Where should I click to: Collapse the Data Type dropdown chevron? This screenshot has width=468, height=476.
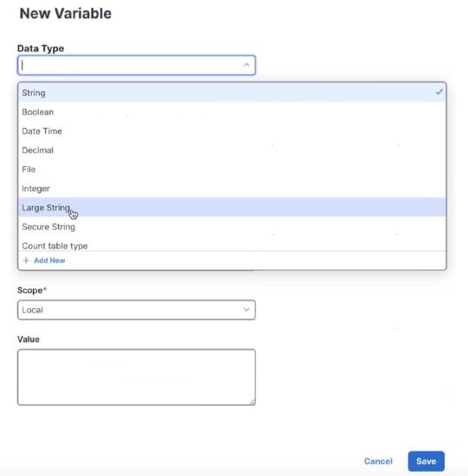247,65
